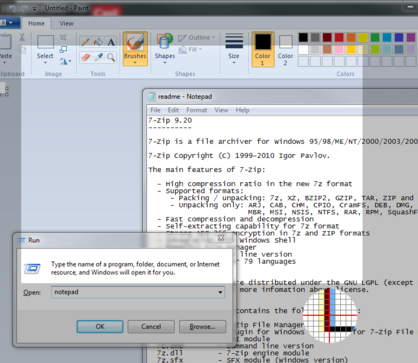Switch to the View ribbon tab
Viewport: 418px width, 363px height.
click(66, 23)
